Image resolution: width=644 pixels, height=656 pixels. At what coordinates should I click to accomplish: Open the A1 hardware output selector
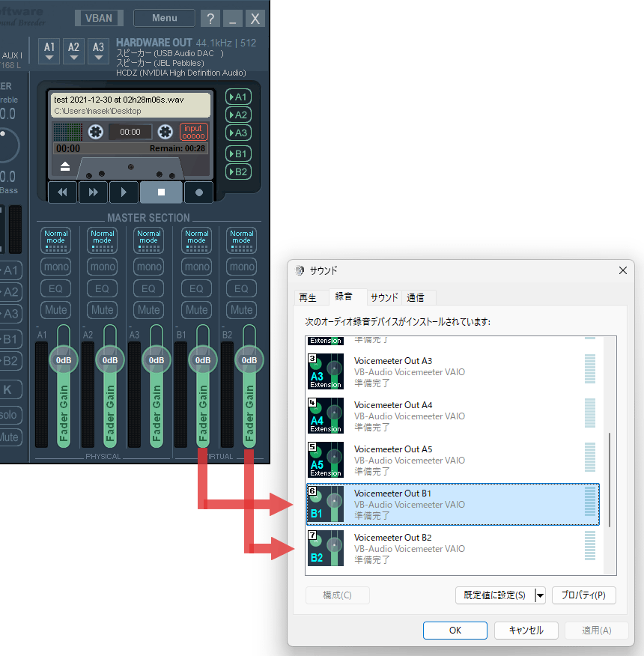pyautogui.click(x=49, y=51)
